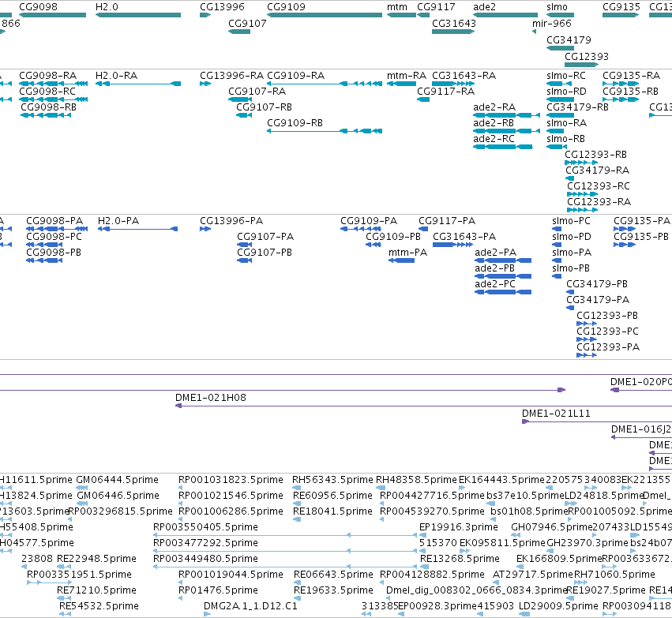Image resolution: width=672 pixels, height=618 pixels.
Task: Click the CG34179-PA protein label
Action: [x=598, y=299]
